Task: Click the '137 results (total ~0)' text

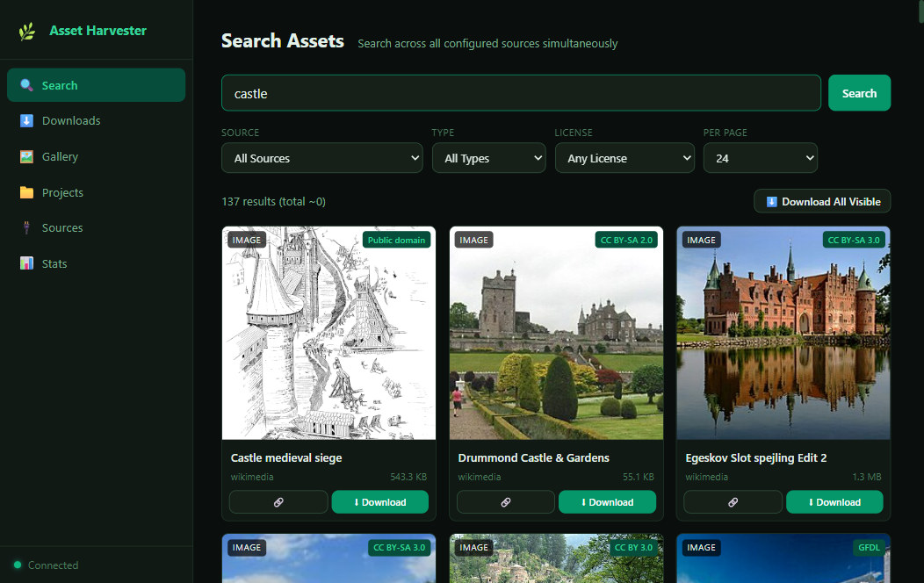Action: point(273,201)
